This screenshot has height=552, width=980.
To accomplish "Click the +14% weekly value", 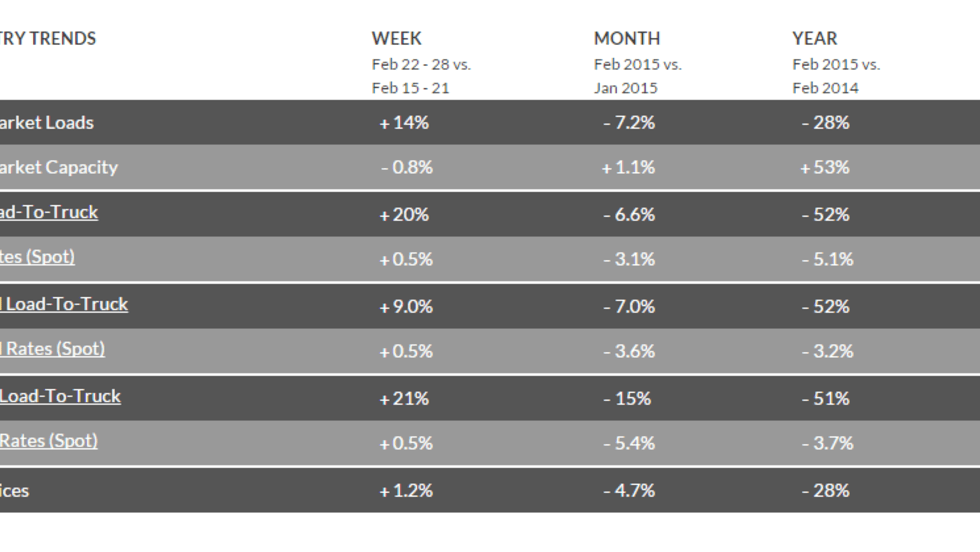I will point(404,123).
